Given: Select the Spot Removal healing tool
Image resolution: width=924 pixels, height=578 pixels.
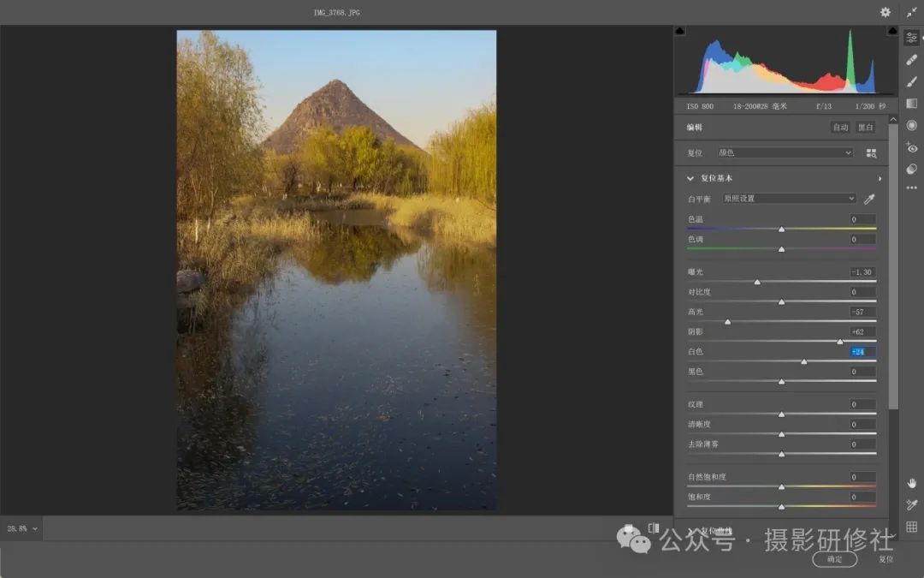Looking at the screenshot, I should 912,60.
